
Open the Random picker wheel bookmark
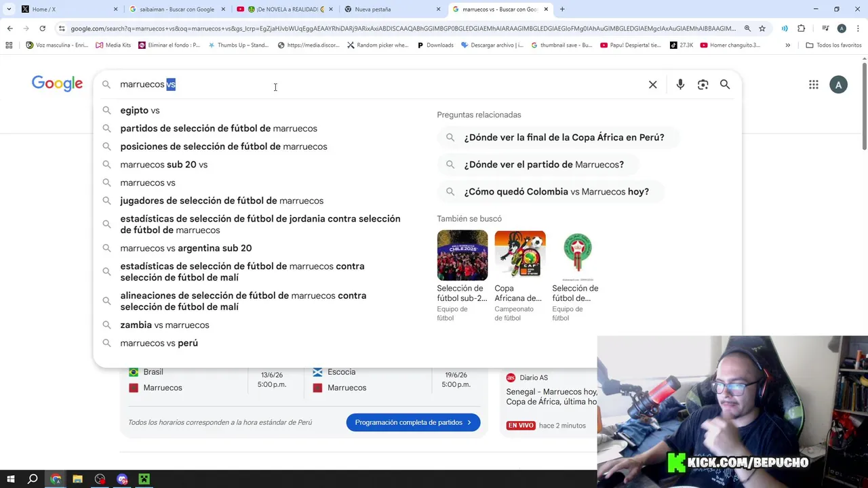pos(378,45)
